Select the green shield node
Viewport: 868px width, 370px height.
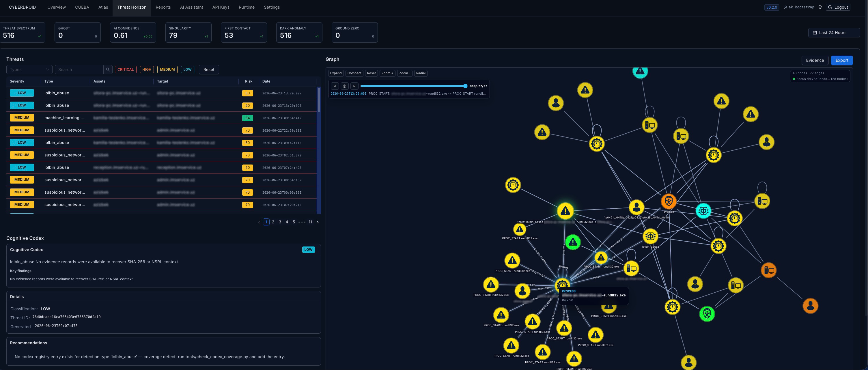(707, 314)
